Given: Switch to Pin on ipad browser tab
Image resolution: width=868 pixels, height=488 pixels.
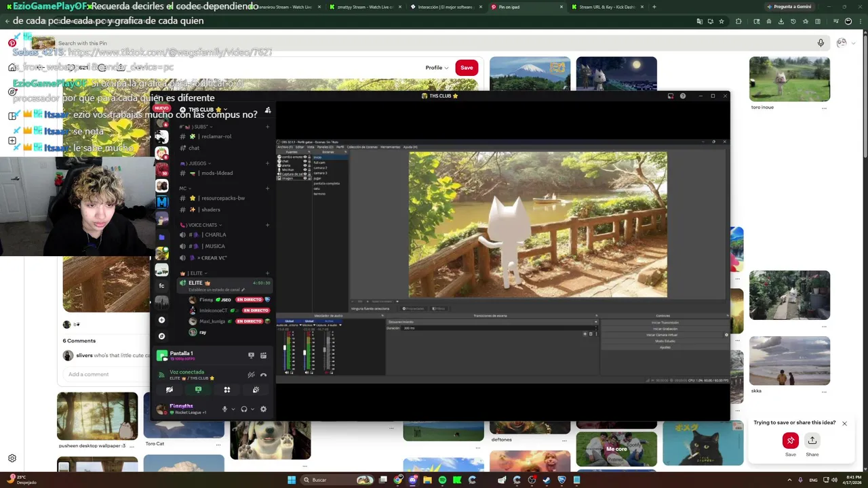Looking at the screenshot, I should point(526,7).
